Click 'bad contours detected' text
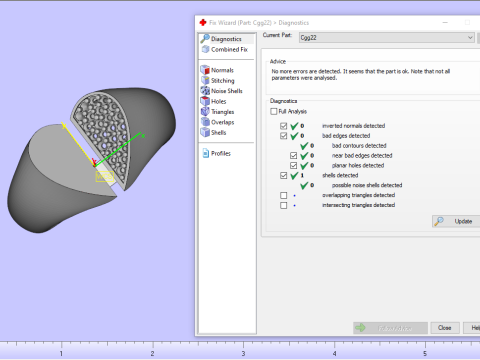Screen dimensions: 480x360 tap(359, 146)
